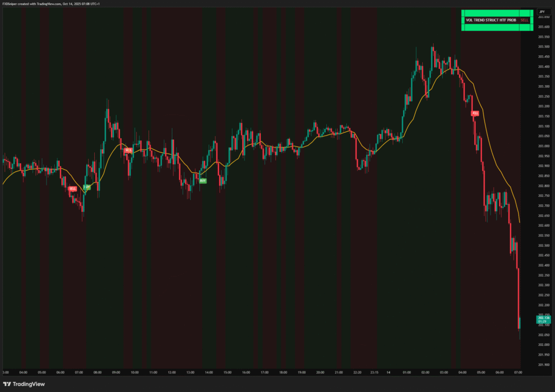
Task: Click the SELL signal marker near 09:45
Action: coord(128,150)
